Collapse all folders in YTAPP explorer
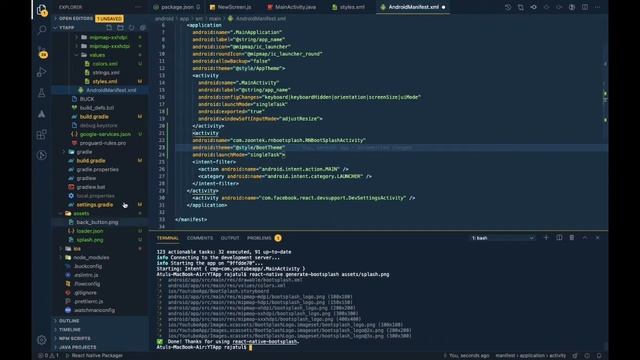The width and height of the screenshot is (640, 360). point(142,28)
